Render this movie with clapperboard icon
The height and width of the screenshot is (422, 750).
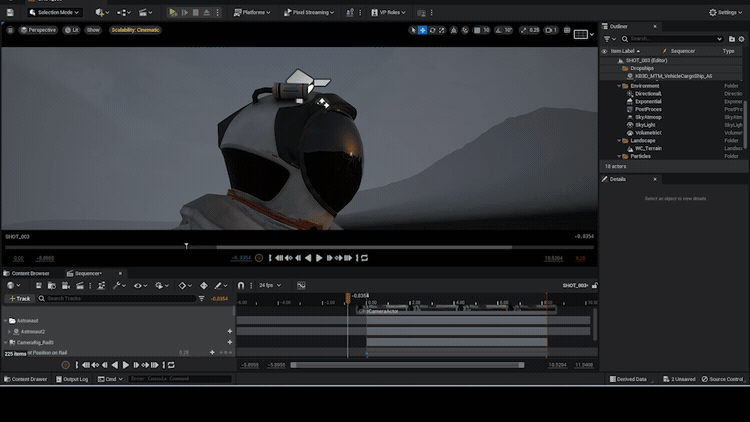tap(80, 286)
